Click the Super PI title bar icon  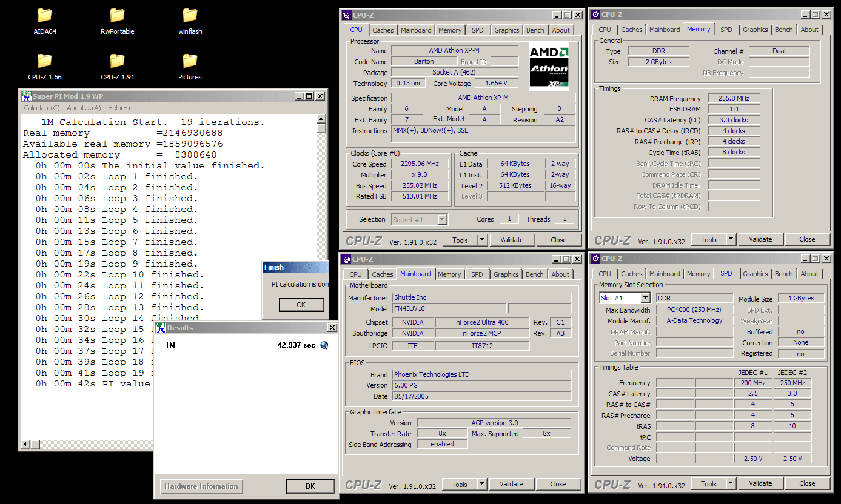(x=26, y=96)
